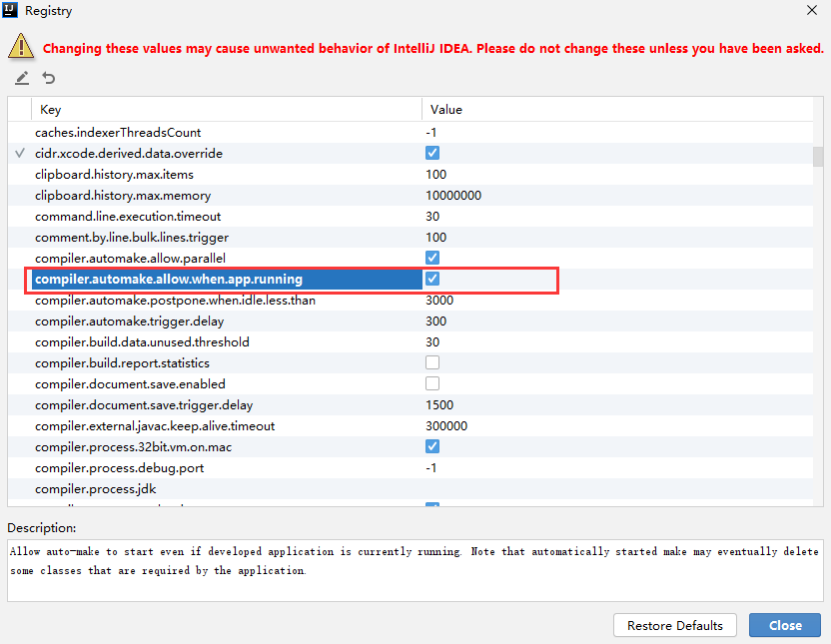Viewport: 831px width, 644px height.
Task: Click the blue Close button
Action: 785,625
